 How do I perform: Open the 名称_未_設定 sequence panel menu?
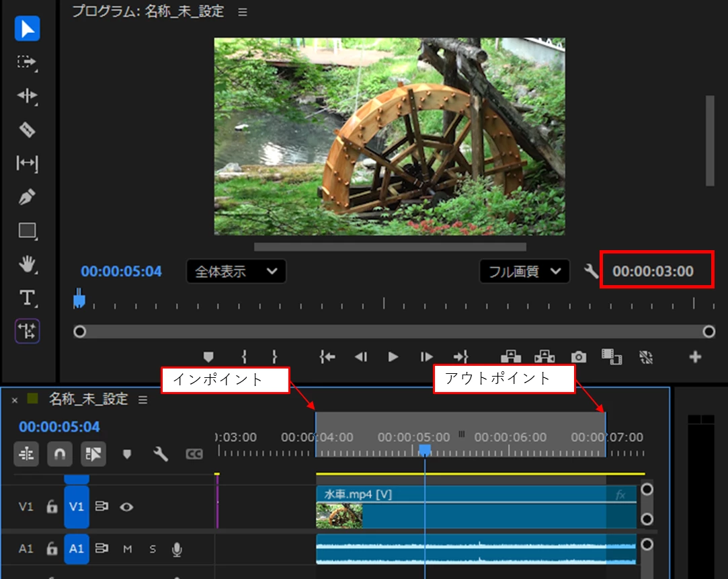[143, 399]
